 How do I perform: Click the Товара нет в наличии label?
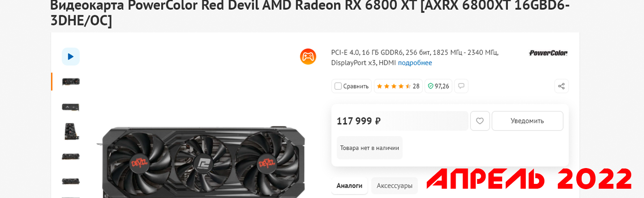(369, 148)
